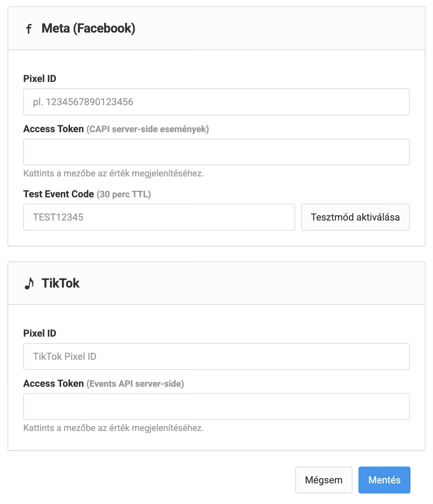The width and height of the screenshot is (433, 504).
Task: Click the '(30 perc TTL)' hint text
Action: coord(124,194)
